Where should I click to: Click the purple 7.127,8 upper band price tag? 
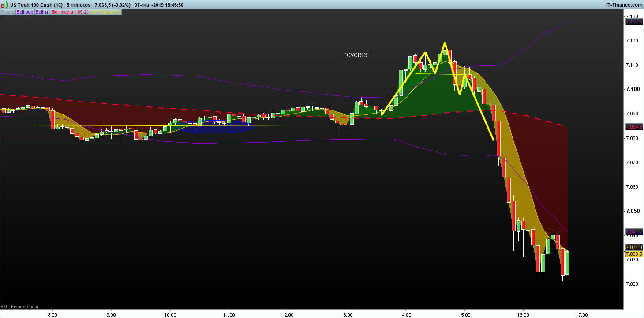point(633,22)
